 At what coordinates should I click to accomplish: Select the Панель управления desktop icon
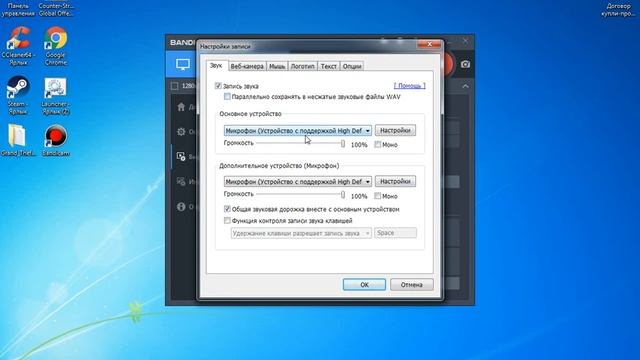click(18, 10)
